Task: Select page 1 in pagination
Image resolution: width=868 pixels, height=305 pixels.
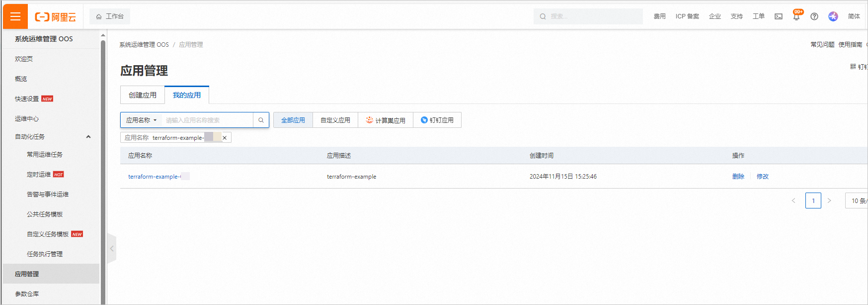Action: click(x=813, y=201)
